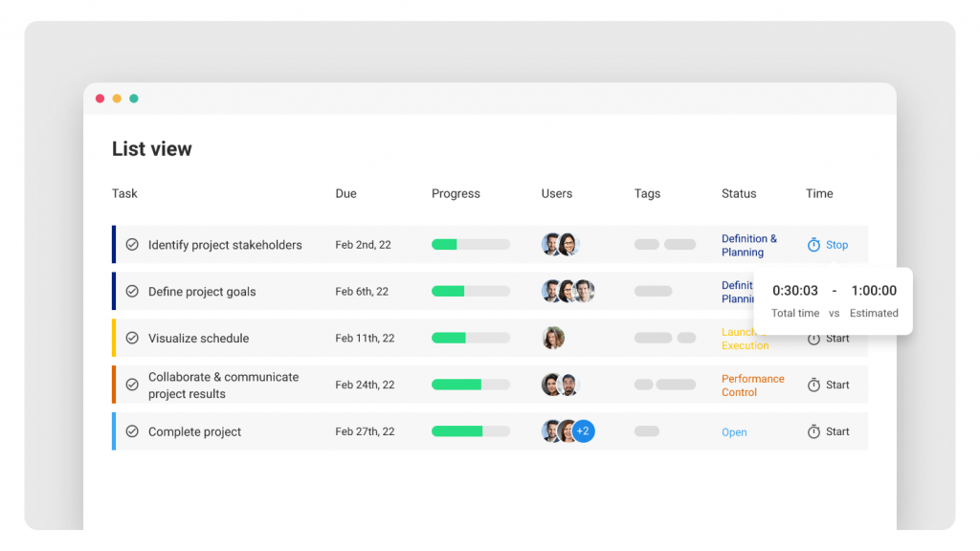This screenshot has height=551, width=980.
Task: Click stopwatch icon in Collaborate & communicate row
Action: (x=813, y=385)
